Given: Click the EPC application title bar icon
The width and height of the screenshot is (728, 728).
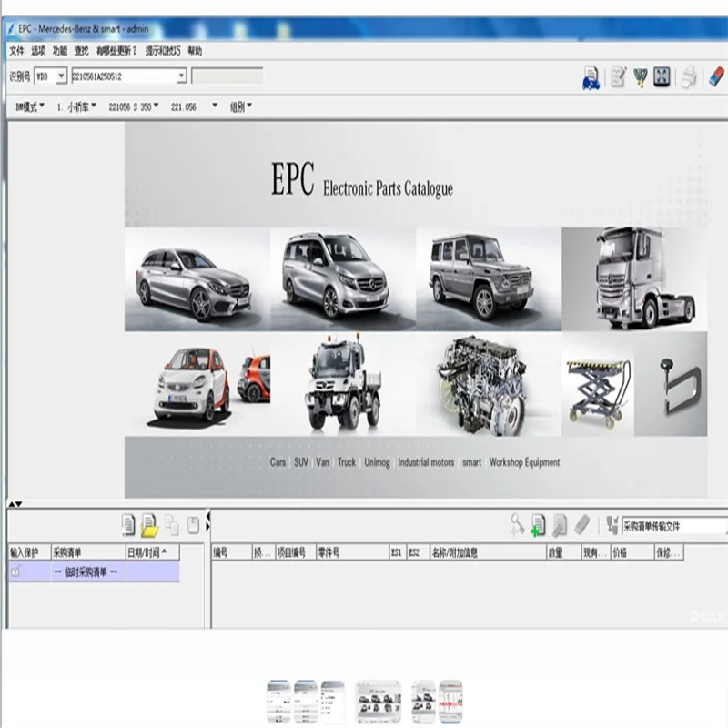Looking at the screenshot, I should point(11,29).
